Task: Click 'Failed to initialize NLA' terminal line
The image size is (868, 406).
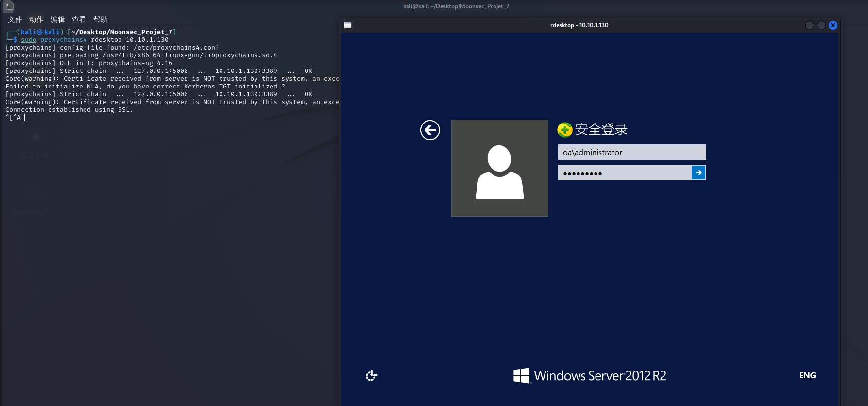Action: (145, 87)
